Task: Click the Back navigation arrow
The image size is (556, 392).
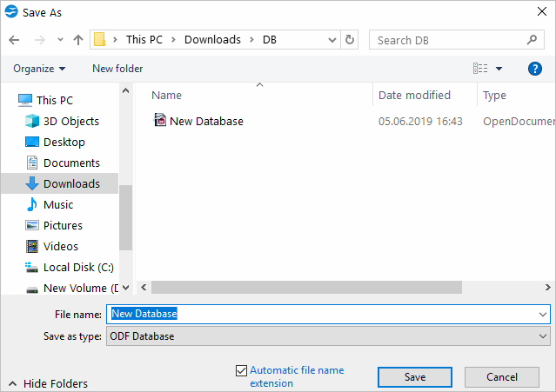Action: (x=14, y=40)
